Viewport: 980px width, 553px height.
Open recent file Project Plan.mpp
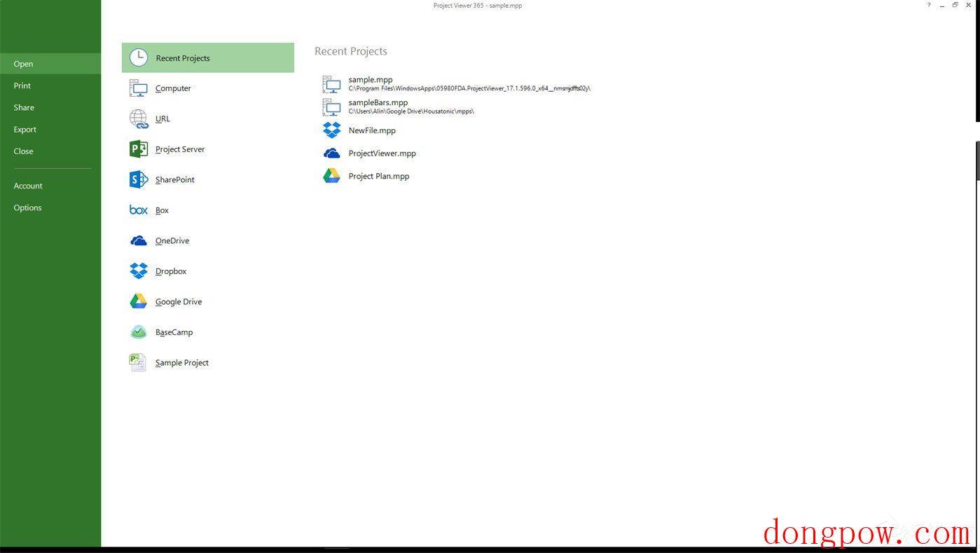379,176
